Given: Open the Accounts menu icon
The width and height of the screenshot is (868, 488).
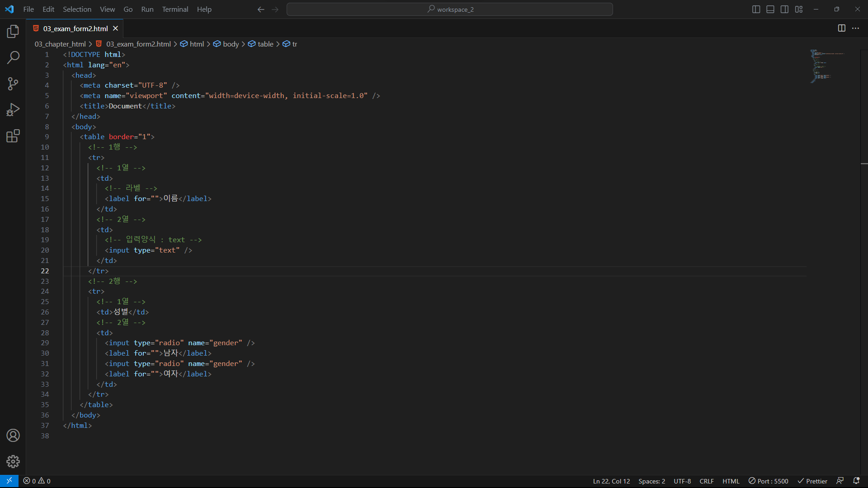Looking at the screenshot, I should pos(13,436).
